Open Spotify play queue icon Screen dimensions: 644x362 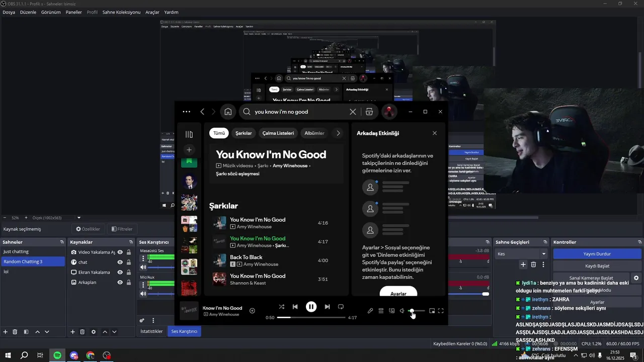(x=381, y=311)
